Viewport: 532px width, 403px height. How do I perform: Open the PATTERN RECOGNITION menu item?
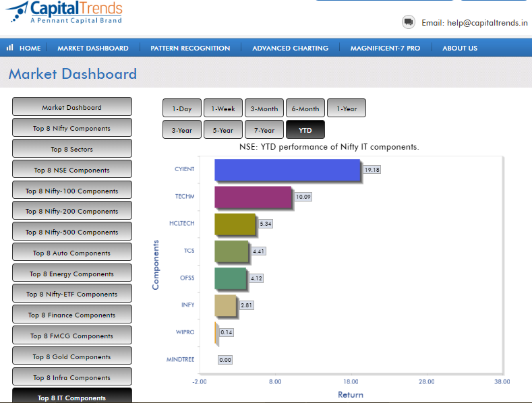click(190, 48)
